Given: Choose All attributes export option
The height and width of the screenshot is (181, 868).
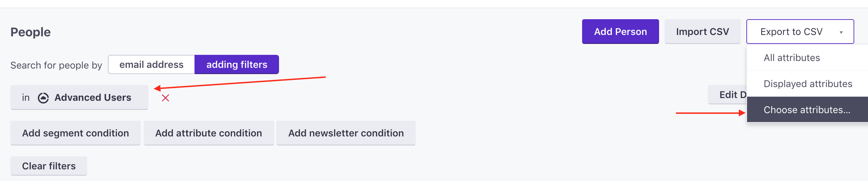Looking at the screenshot, I should pos(792,58).
